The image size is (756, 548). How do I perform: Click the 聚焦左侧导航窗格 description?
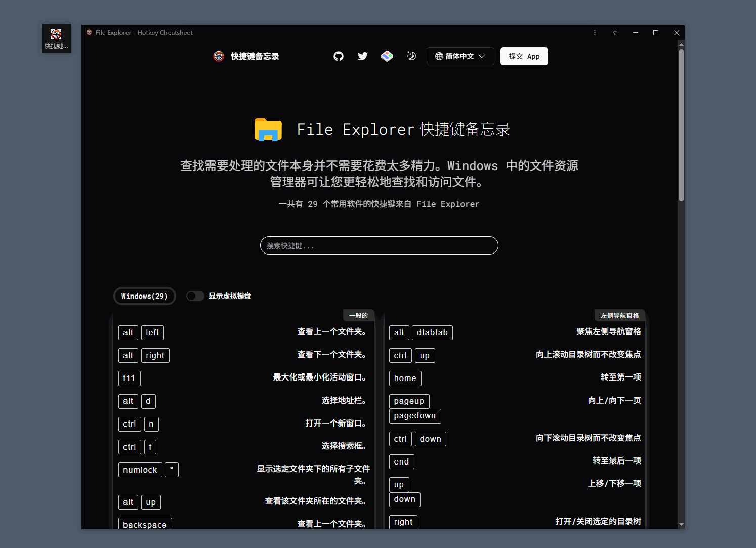point(608,331)
